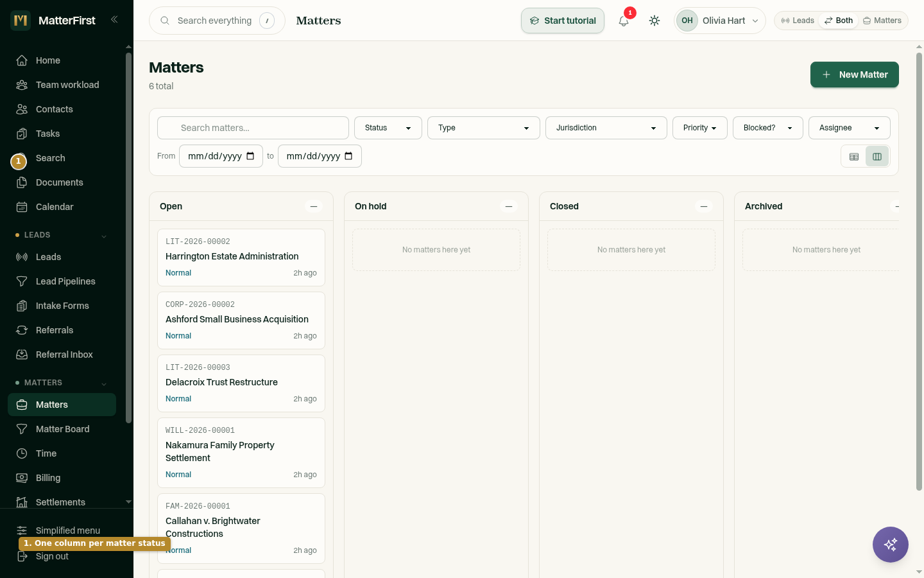This screenshot has height=578, width=924.
Task: Click the Search everything field
Action: [x=217, y=21]
